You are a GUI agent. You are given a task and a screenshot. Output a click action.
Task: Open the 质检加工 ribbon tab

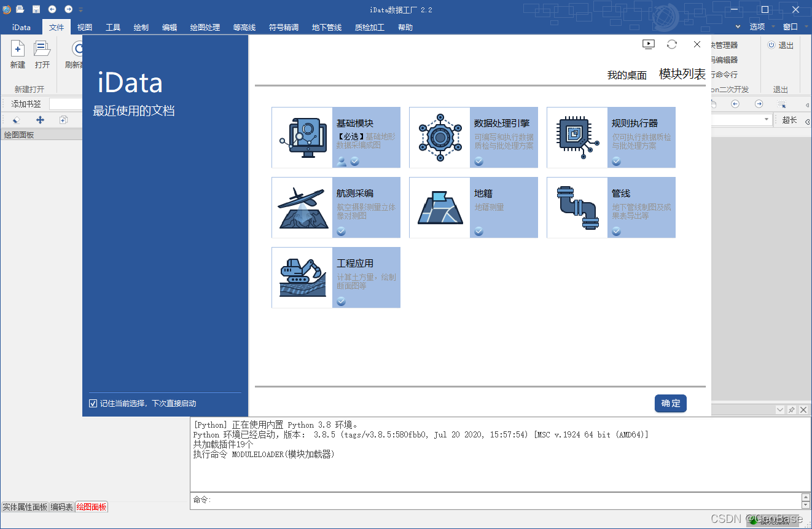pyautogui.click(x=370, y=27)
